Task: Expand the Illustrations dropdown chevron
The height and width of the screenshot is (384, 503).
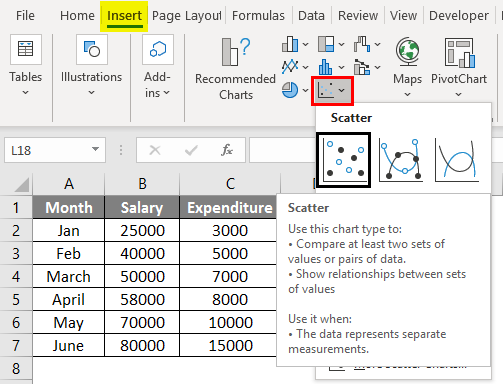Action: [x=91, y=93]
